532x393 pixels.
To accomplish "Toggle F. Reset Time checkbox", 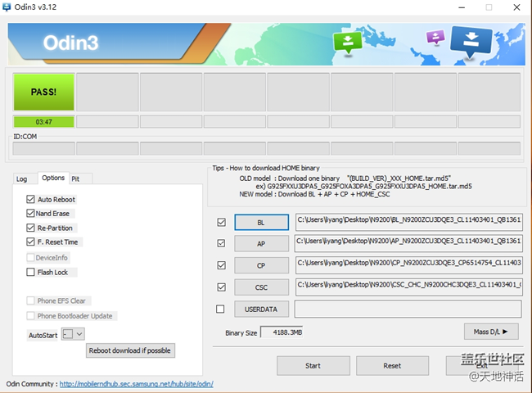I will (x=30, y=242).
